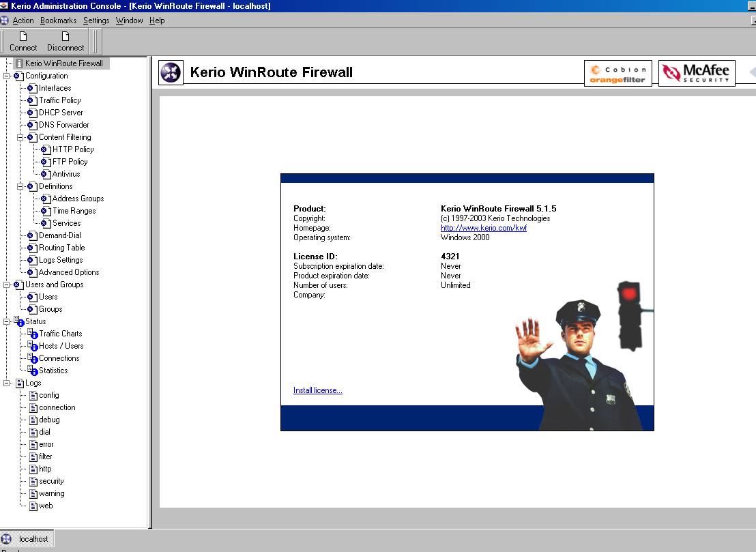Click the Install license link
Image resolution: width=756 pixels, height=552 pixels.
coord(318,390)
